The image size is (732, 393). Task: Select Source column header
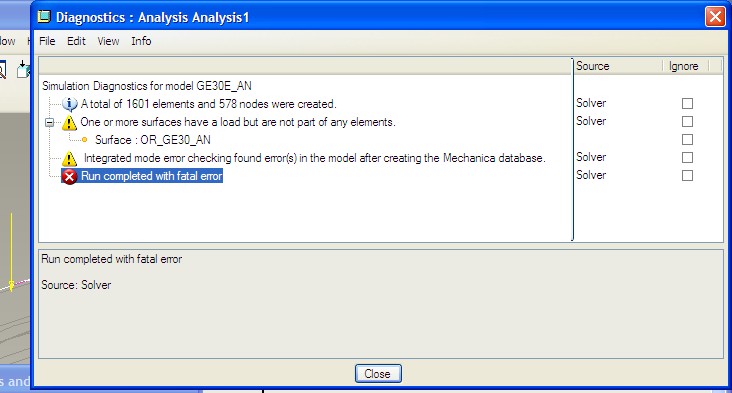618,66
